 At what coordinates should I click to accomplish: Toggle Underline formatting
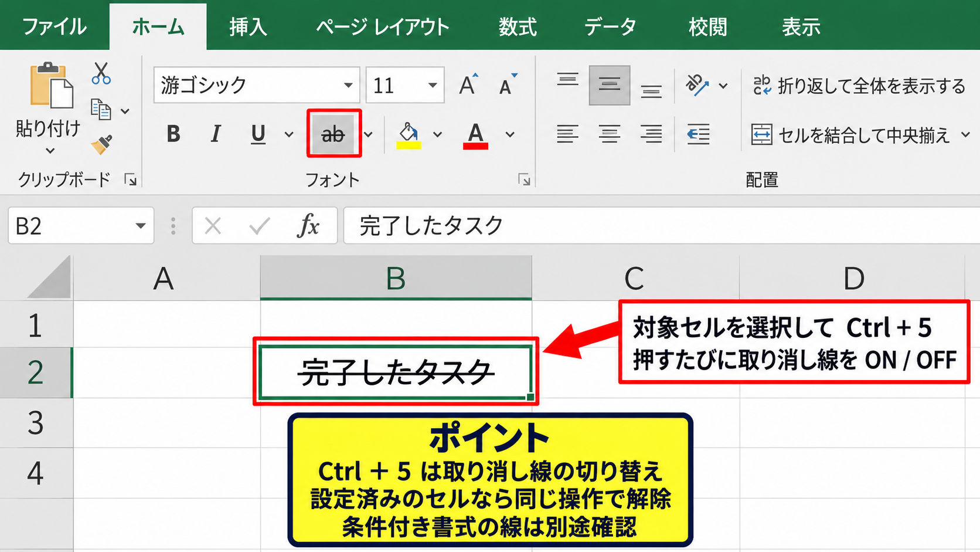pos(258,134)
